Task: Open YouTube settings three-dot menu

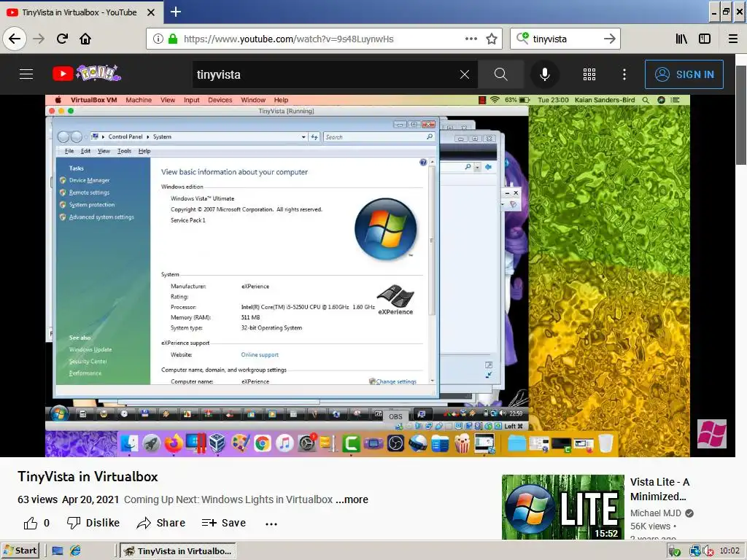Action: [x=624, y=74]
